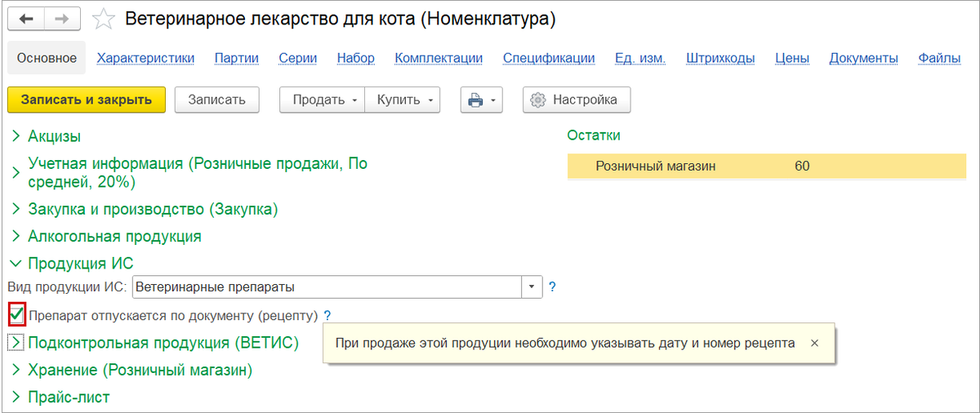Image resolution: width=980 pixels, height=413 pixels.
Task: Open the Штрихкоды tab
Action: pos(720,58)
